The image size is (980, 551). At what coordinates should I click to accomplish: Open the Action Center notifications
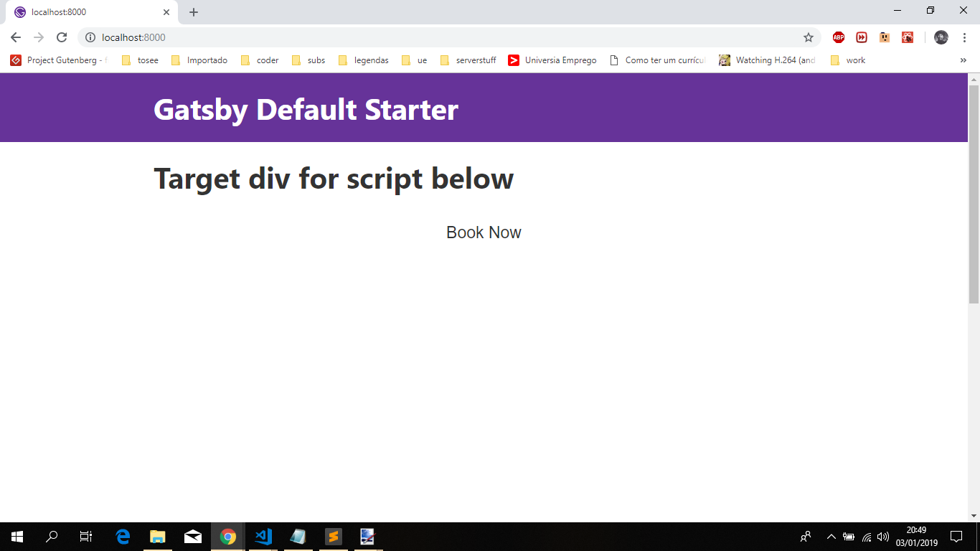pyautogui.click(x=956, y=537)
